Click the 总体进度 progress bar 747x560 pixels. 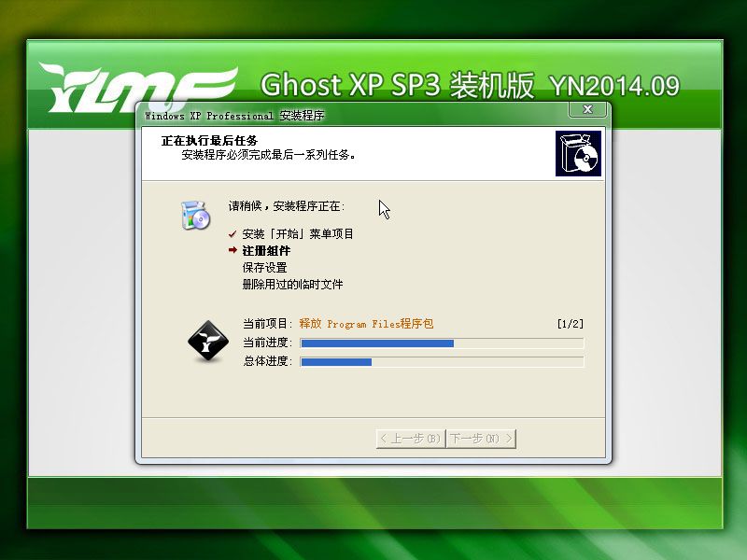pyautogui.click(x=442, y=362)
